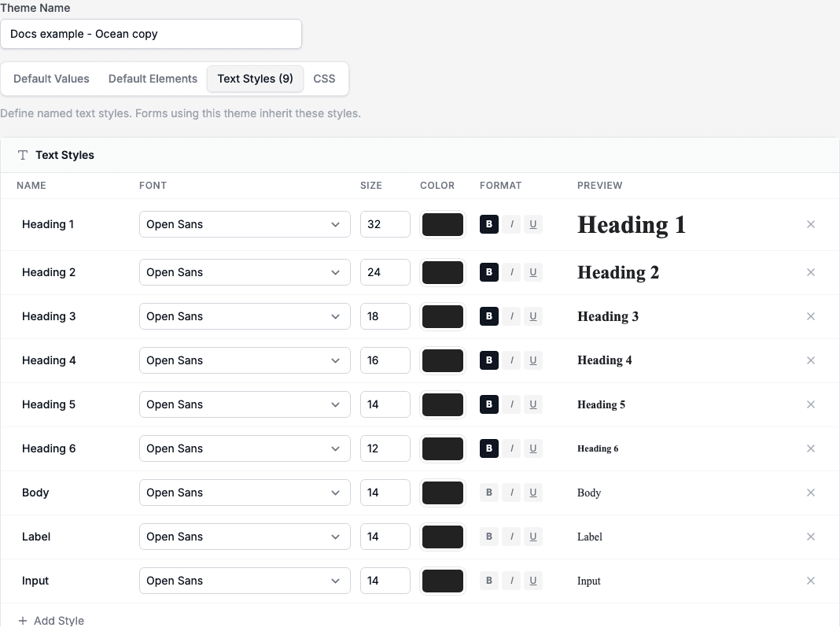Switch to Default Elements tab
Viewport: 840px width, 642px height.
[153, 79]
